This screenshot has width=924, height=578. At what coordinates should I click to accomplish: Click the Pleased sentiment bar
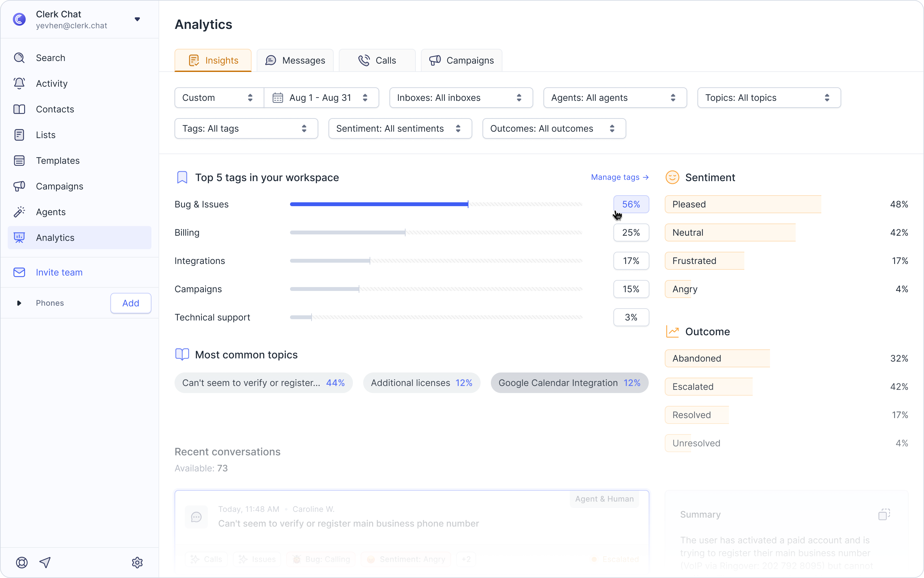coord(743,204)
